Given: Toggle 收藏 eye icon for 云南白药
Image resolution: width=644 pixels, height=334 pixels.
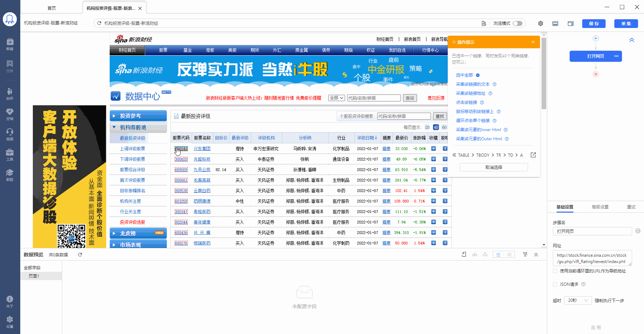Looking at the screenshot, I should pyautogui.click(x=433, y=191).
